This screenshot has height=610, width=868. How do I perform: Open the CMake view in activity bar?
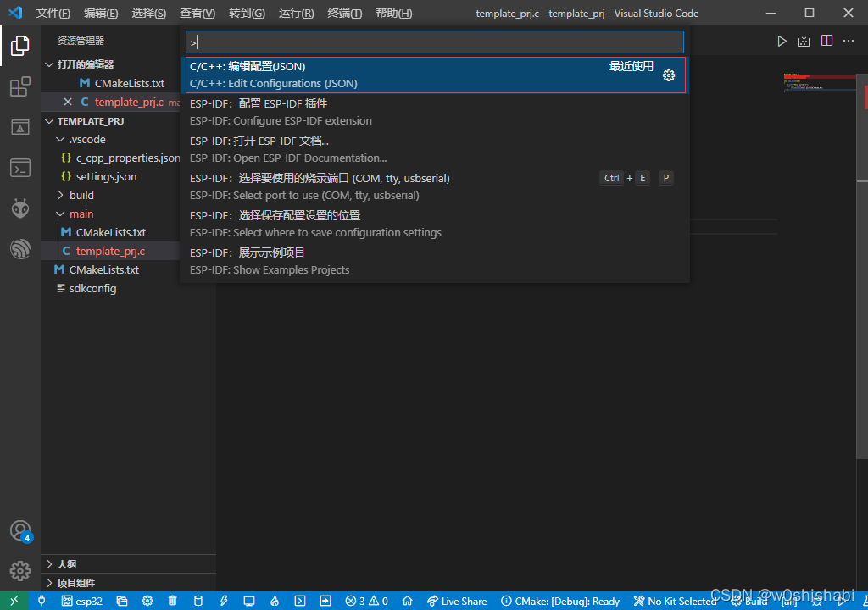(20, 127)
